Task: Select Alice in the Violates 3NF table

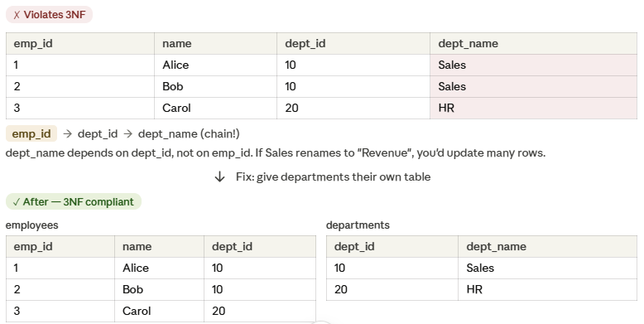Action: click(x=215, y=65)
